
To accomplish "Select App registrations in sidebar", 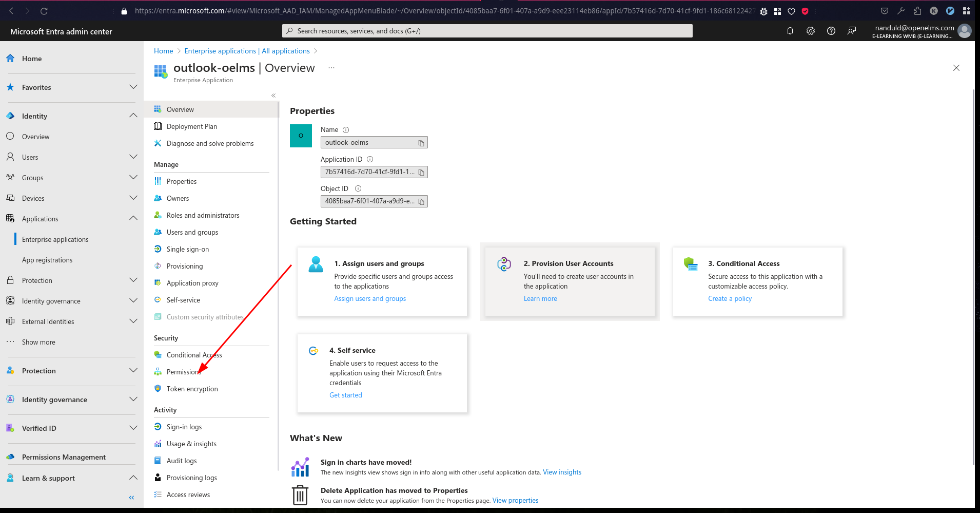I will [x=47, y=260].
